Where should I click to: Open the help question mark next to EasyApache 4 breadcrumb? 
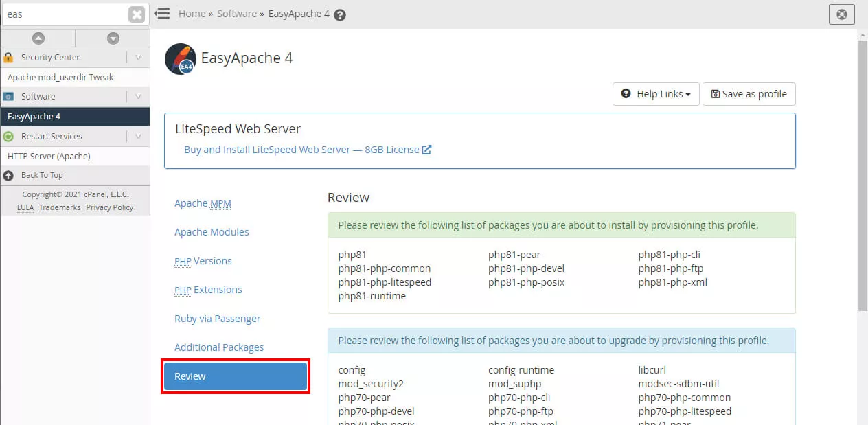(340, 14)
